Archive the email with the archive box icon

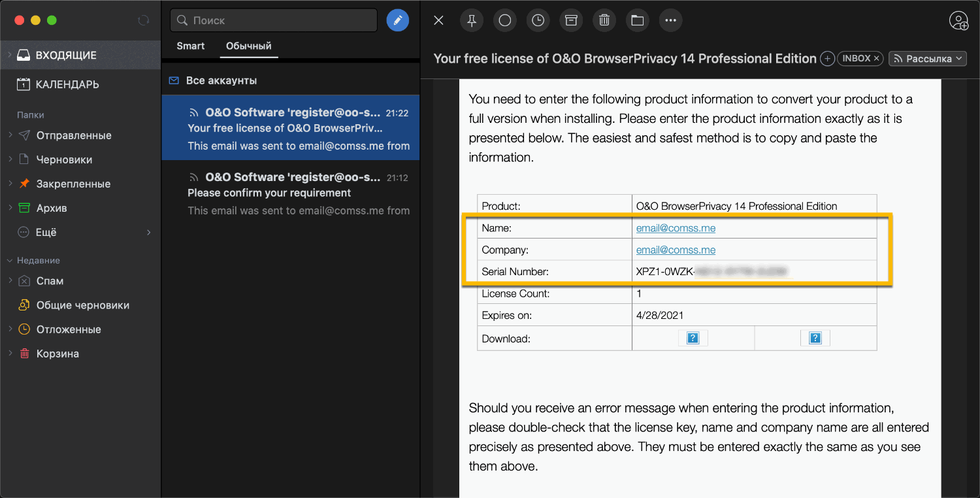(x=571, y=20)
